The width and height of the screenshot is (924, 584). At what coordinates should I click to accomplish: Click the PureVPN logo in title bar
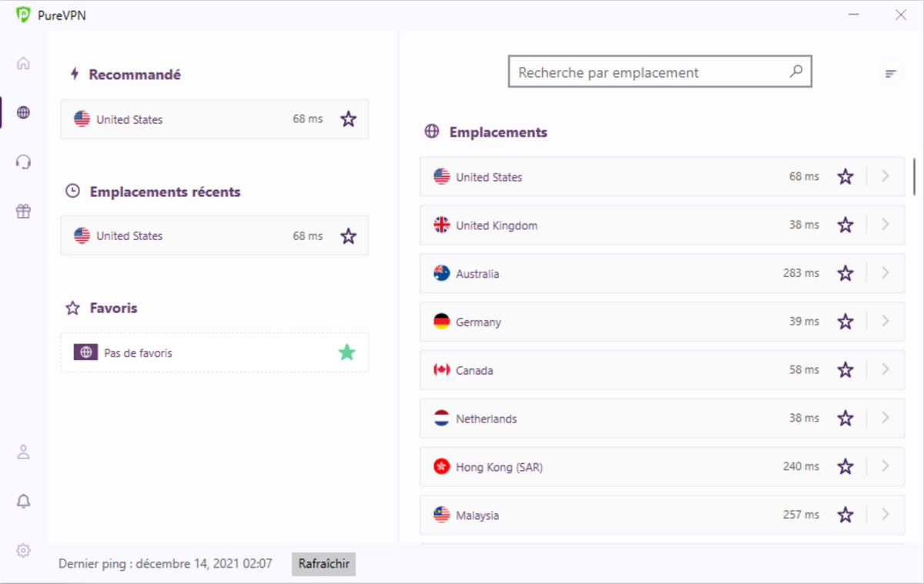(23, 15)
